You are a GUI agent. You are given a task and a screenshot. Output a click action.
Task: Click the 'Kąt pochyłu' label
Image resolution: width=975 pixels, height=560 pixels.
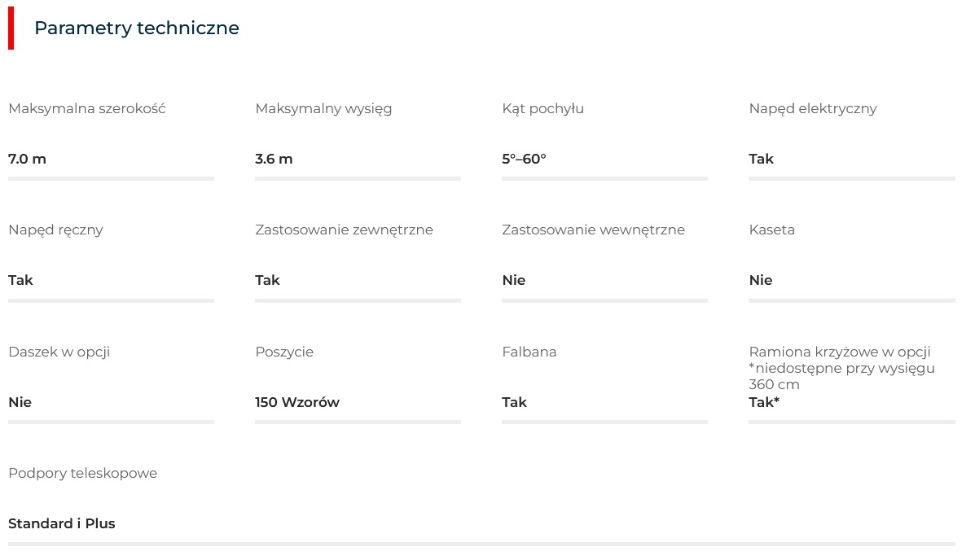point(542,109)
